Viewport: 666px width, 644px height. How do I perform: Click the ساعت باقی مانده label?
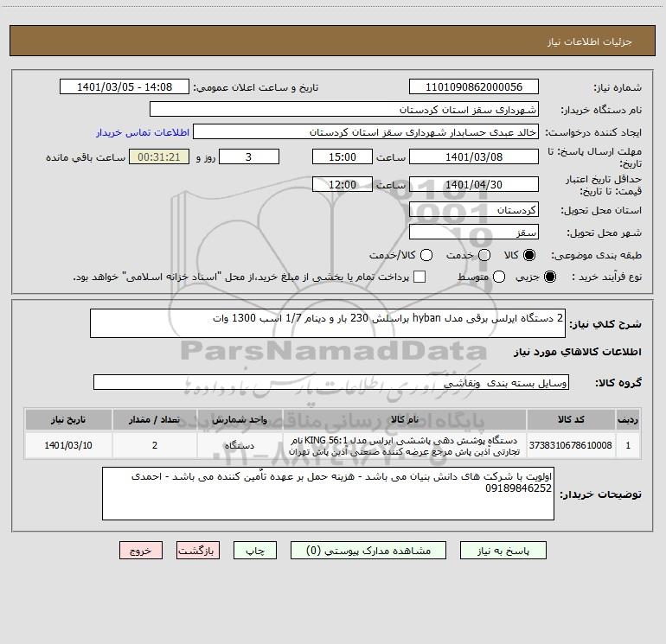(x=86, y=157)
